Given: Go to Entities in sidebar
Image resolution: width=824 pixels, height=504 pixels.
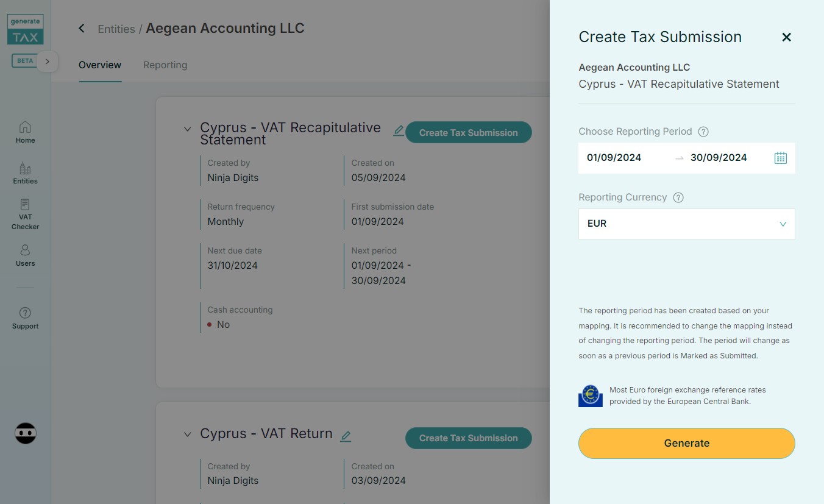Looking at the screenshot, I should coord(25,173).
